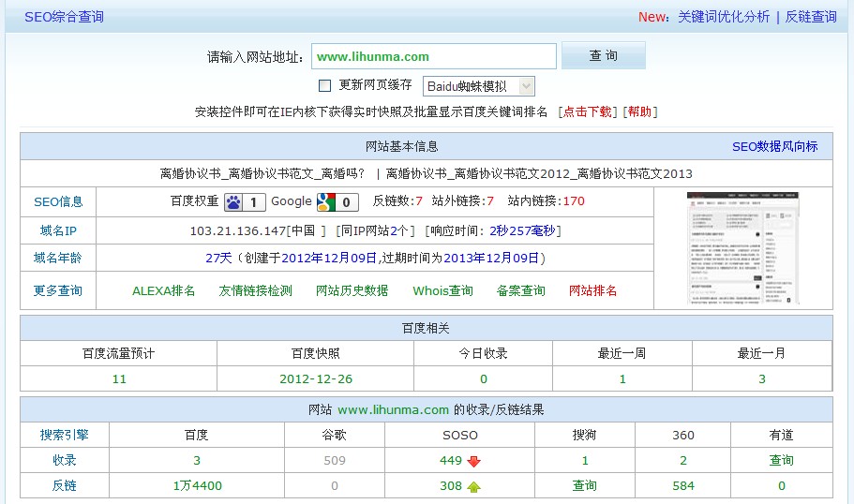Click 查询 under the 有道 column
Image resolution: width=854 pixels, height=504 pixels.
tap(781, 460)
